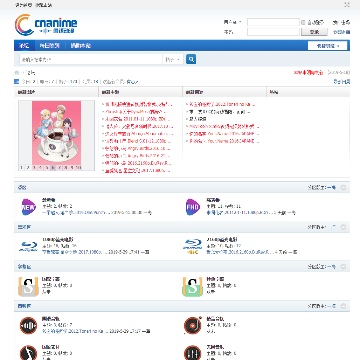Select the third tab in blue navbar
This screenshot has width=360, height=360.
tap(80, 46)
